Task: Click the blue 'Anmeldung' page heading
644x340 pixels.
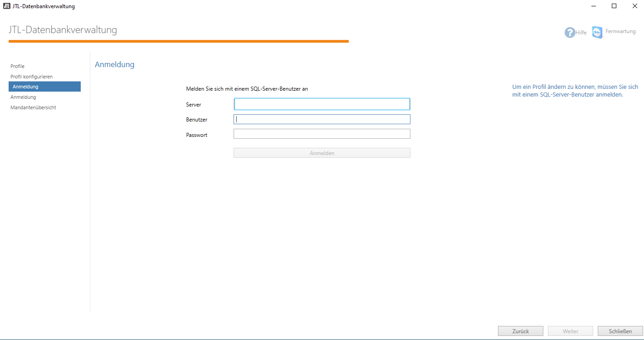Action: tap(115, 64)
